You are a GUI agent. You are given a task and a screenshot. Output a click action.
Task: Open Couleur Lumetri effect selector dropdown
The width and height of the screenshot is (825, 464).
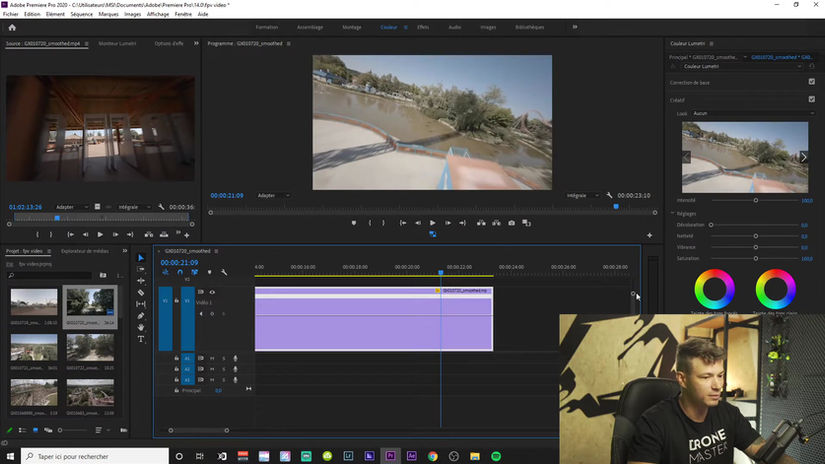(742, 66)
